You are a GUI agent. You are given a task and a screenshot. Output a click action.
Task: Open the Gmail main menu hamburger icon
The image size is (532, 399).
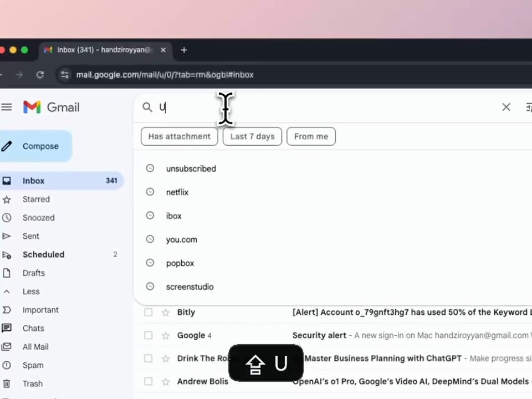click(7, 107)
